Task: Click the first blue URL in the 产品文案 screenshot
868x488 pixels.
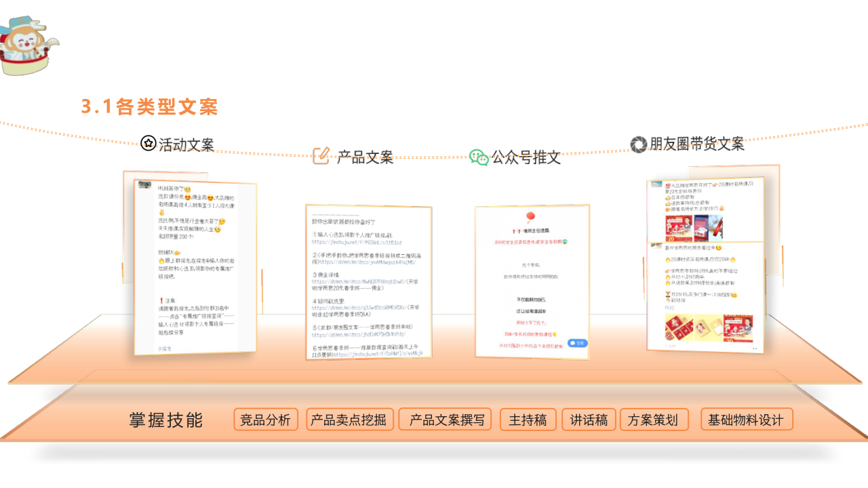Action: click(357, 242)
